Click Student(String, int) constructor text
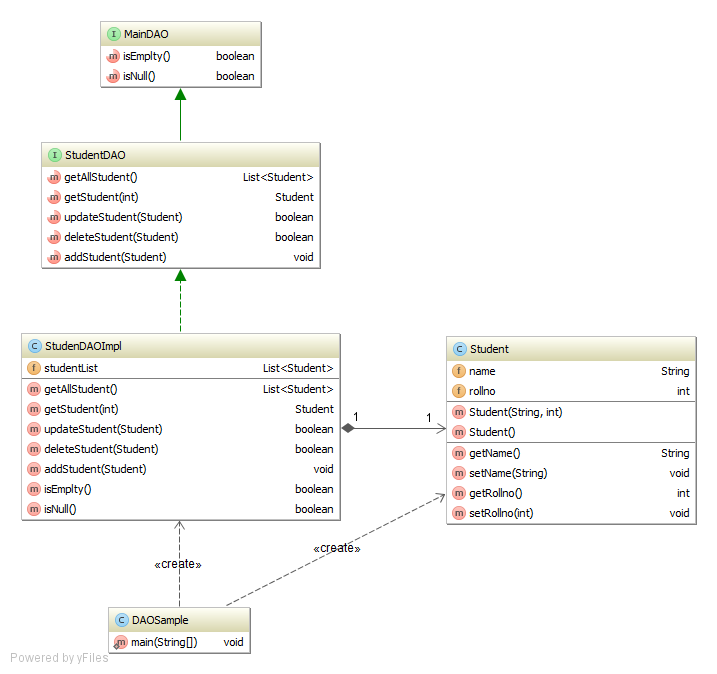 pyautogui.click(x=516, y=412)
